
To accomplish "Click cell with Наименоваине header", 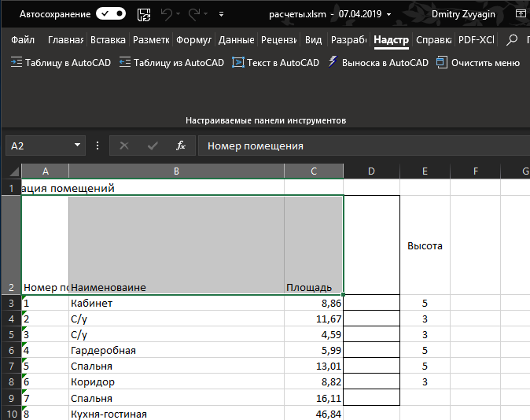I will tap(176, 245).
